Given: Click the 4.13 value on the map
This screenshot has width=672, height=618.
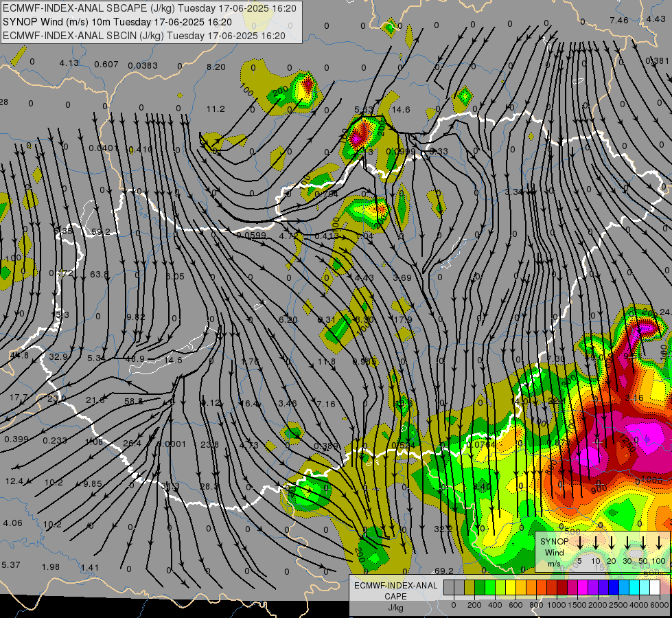Looking at the screenshot, I should click(x=69, y=62).
